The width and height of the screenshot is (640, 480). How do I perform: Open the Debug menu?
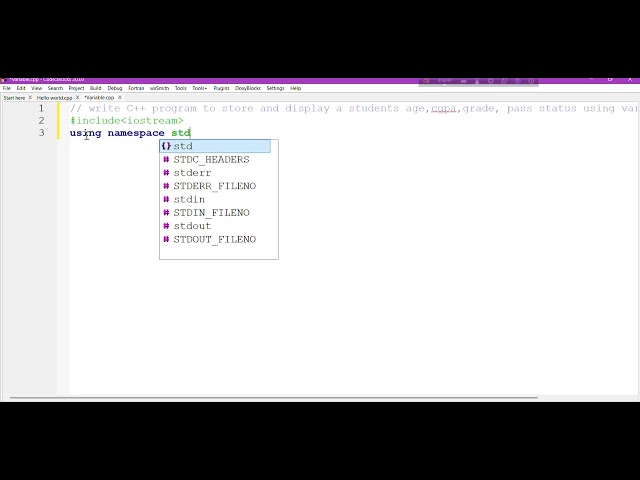[x=115, y=88]
